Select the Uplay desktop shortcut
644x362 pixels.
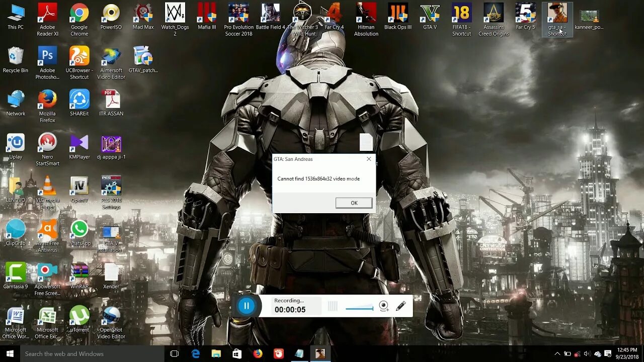point(16,146)
